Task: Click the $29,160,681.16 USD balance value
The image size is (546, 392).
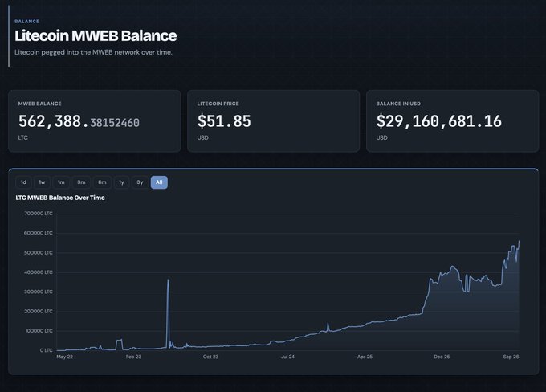Action: pyautogui.click(x=438, y=121)
